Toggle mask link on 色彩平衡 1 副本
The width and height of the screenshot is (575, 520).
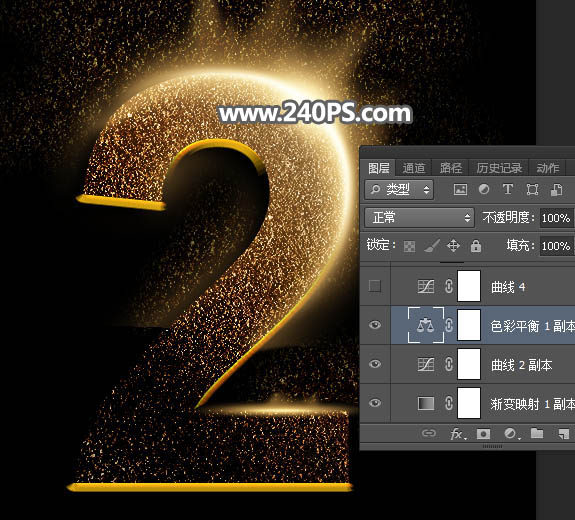448,325
